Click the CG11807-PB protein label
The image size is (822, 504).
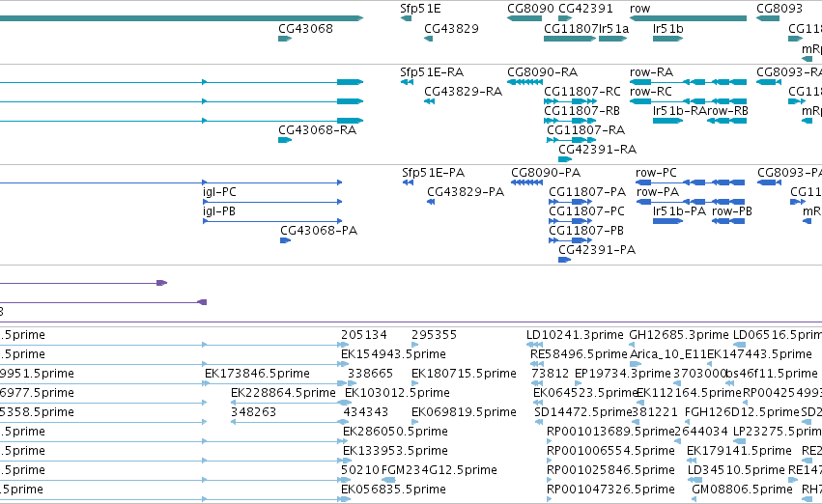(x=586, y=231)
